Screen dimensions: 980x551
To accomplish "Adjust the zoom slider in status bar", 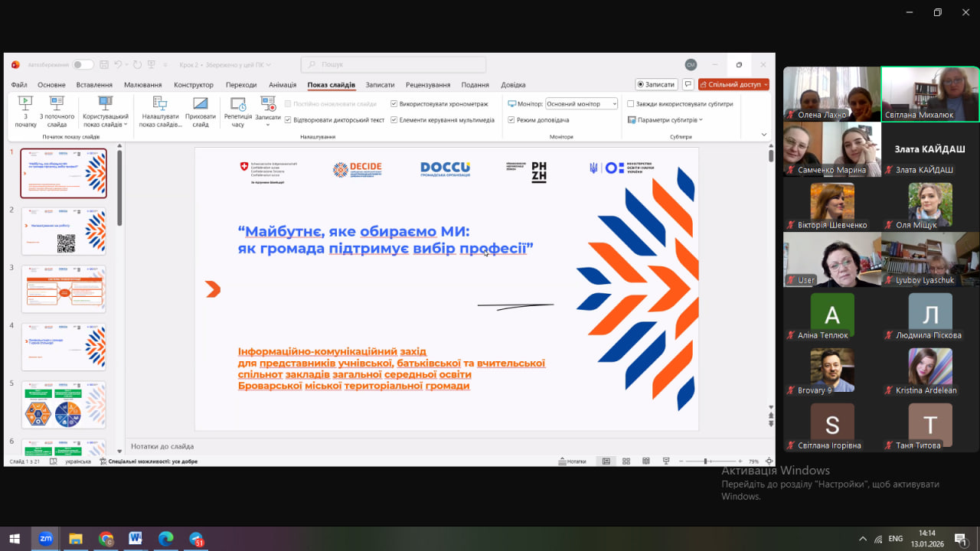I will tap(705, 461).
